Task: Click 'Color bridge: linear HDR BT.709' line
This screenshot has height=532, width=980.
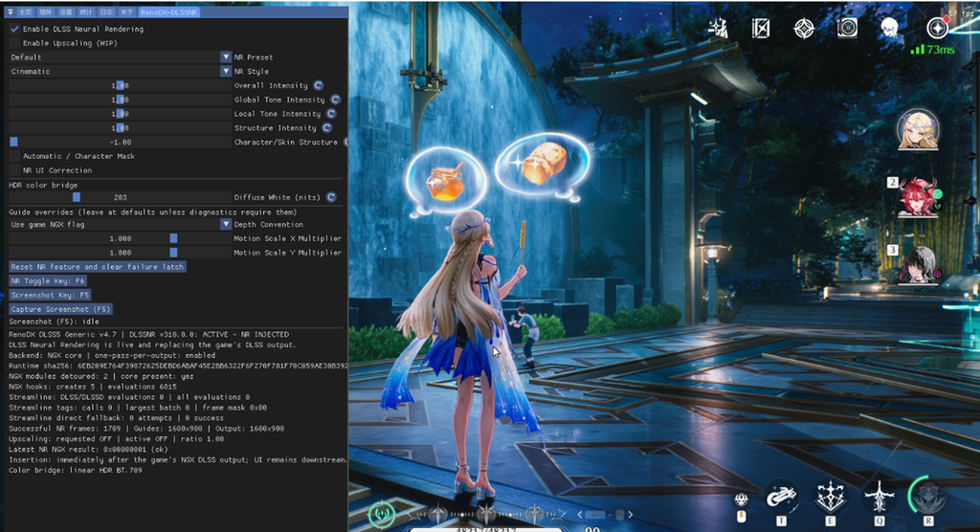Action: [x=76, y=470]
